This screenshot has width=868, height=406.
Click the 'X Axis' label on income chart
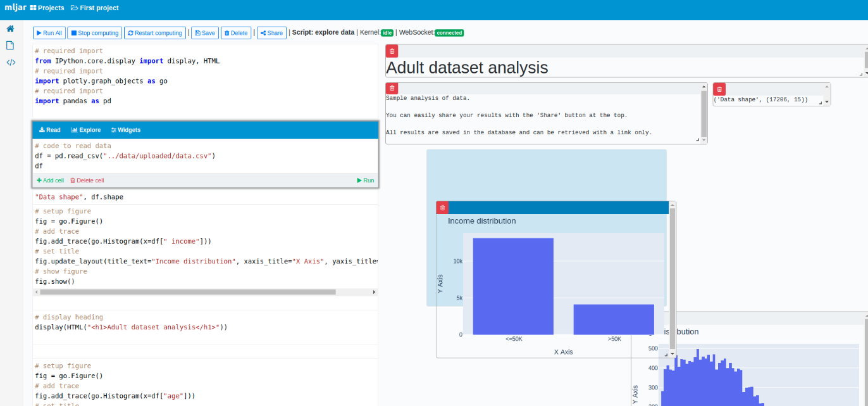[x=563, y=352]
